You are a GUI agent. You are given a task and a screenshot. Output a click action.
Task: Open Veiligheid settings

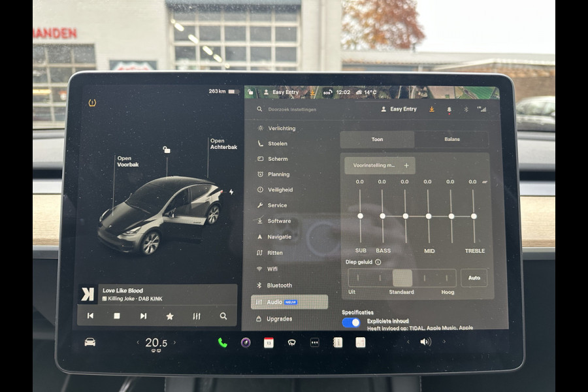point(261,190)
